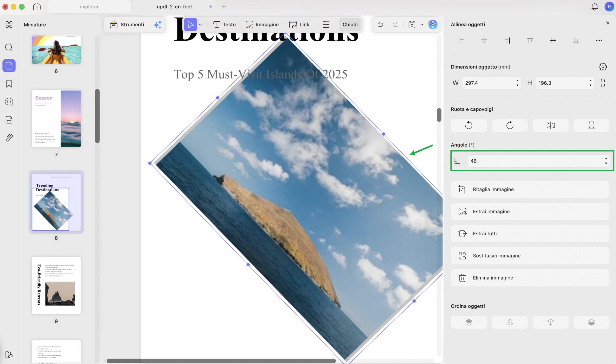The width and height of the screenshot is (616, 364).
Task: Close the Allinea oggetti panel
Action: point(608,23)
